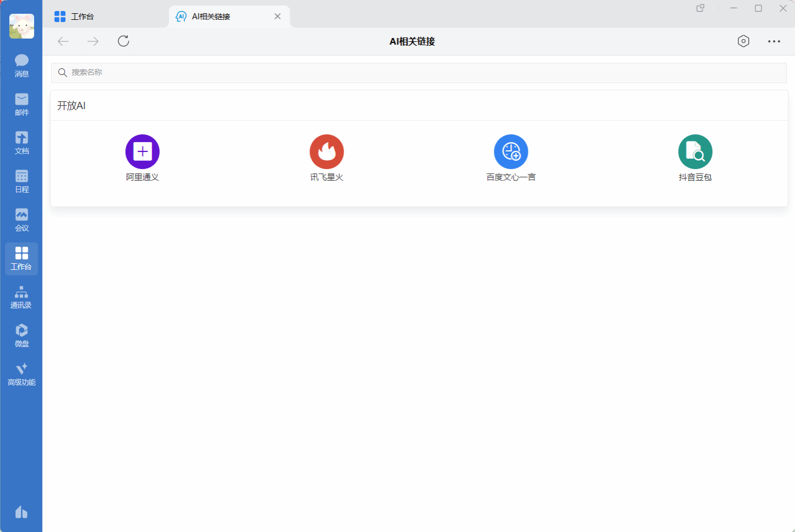Screen dimensions: 795x532
Task: Open 高级功能 advanced features
Action: (x=21, y=374)
